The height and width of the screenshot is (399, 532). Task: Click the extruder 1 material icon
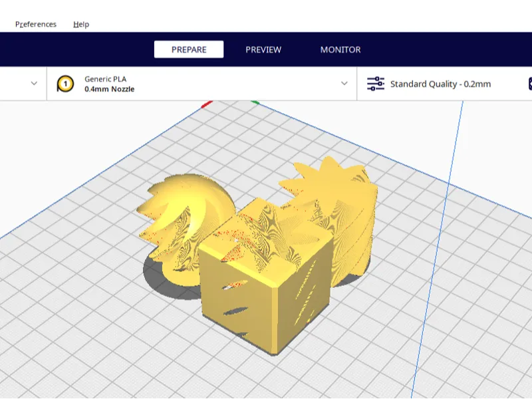click(x=65, y=84)
